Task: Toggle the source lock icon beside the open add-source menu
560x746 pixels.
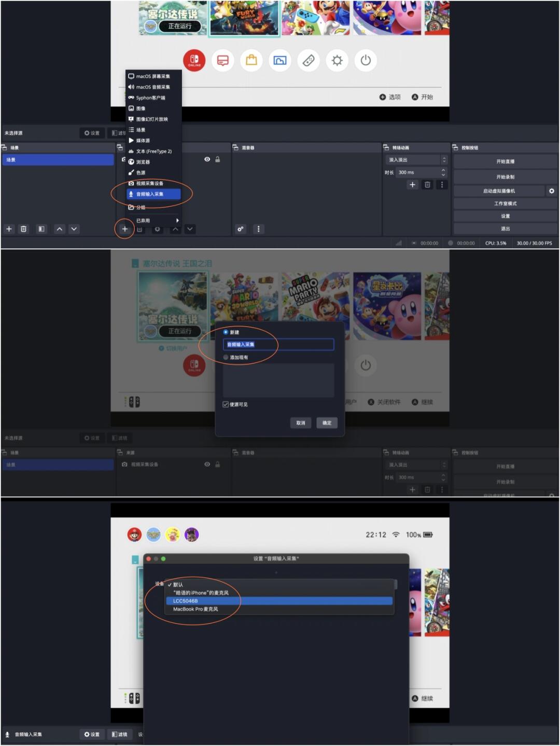Action: (218, 159)
